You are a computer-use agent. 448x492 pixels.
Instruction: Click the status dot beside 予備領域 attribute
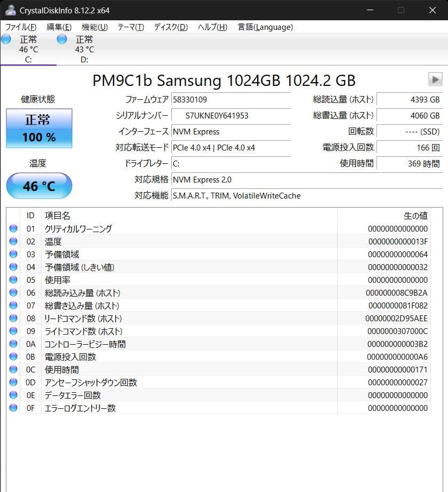(x=13, y=254)
